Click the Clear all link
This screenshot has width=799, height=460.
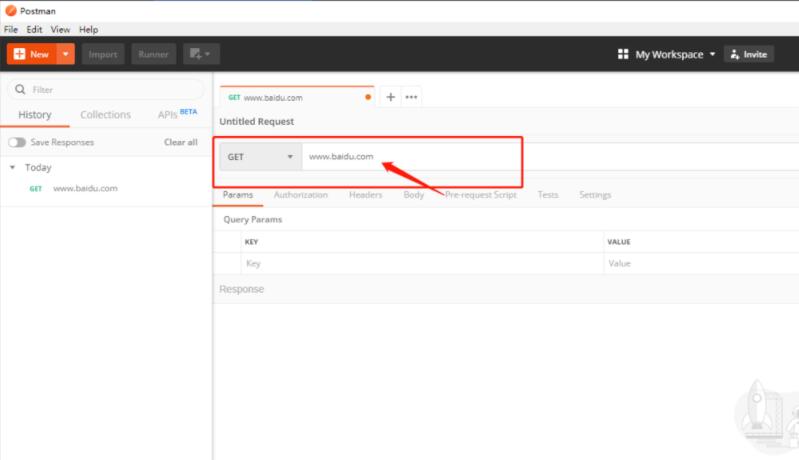tap(180, 142)
